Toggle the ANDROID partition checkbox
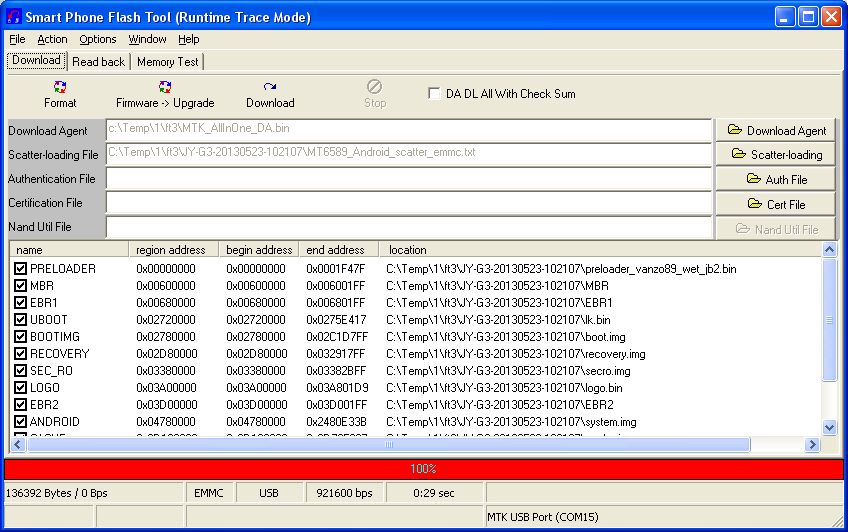 [x=20, y=422]
